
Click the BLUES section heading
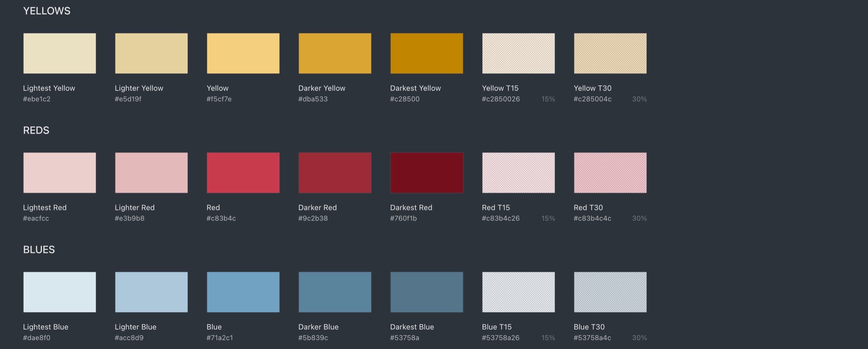(x=39, y=250)
